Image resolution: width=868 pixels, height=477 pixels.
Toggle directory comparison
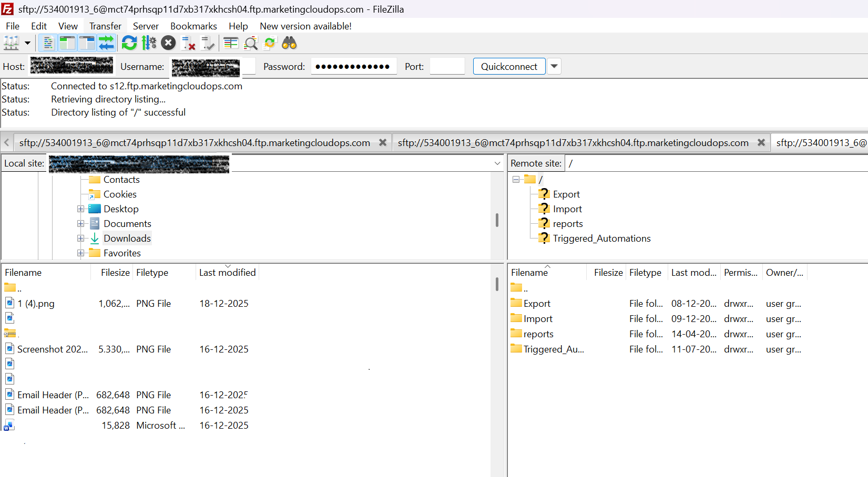(251, 43)
